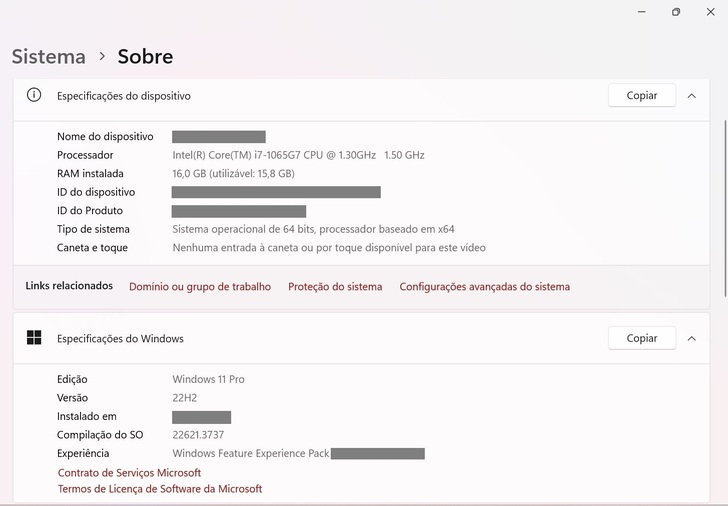Screen dimensions: 728x506
Task: Go back to Sistema in breadcrumb
Action: tap(49, 57)
